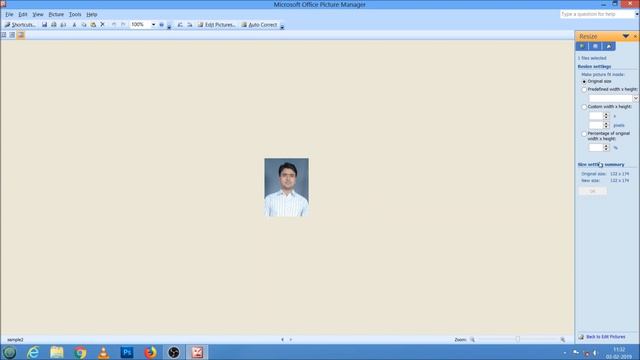
Task: Click the task pane Forward button
Action: (x=595, y=46)
